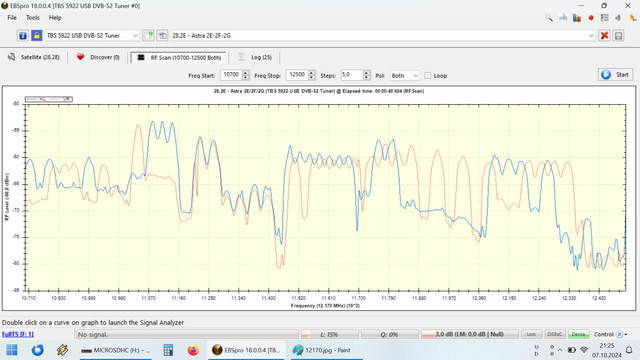The height and width of the screenshot is (360, 640).
Task: Toggle the Lock indicator in status bar
Action: [531, 334]
